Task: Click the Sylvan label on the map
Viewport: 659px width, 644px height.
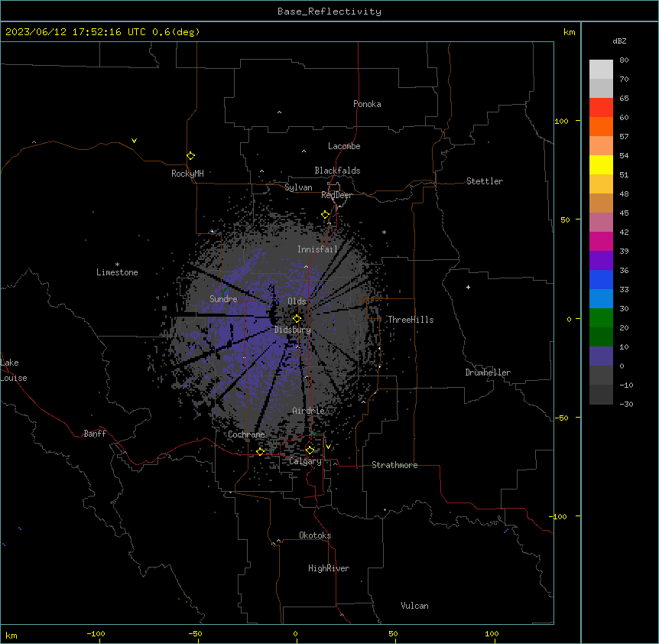Action: 298,187
